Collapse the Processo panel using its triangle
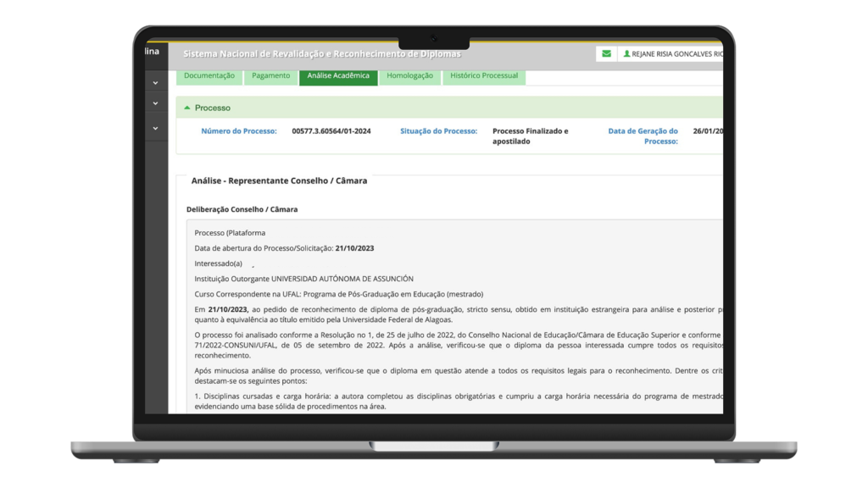 coord(186,108)
